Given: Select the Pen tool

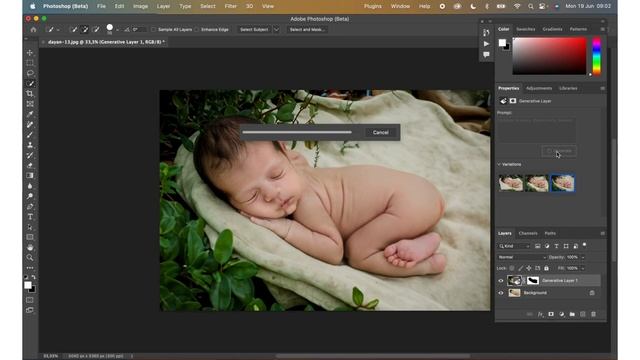Looking at the screenshot, I should (x=30, y=207).
